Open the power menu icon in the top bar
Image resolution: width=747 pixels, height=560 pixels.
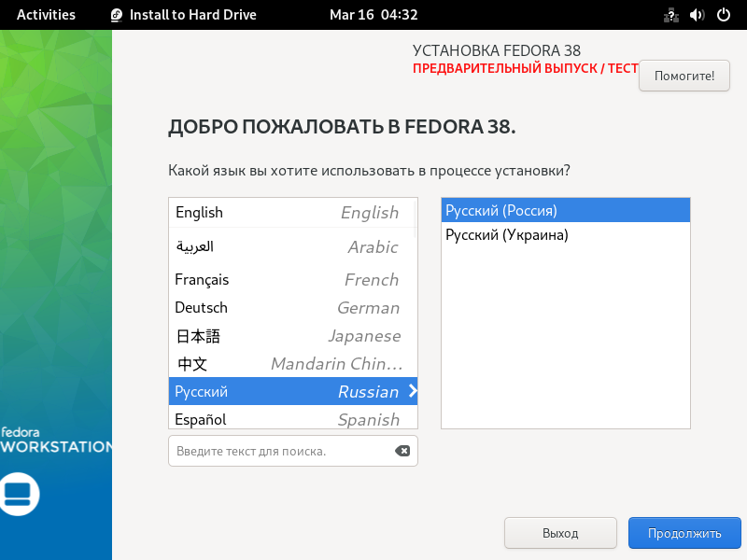[x=723, y=15]
